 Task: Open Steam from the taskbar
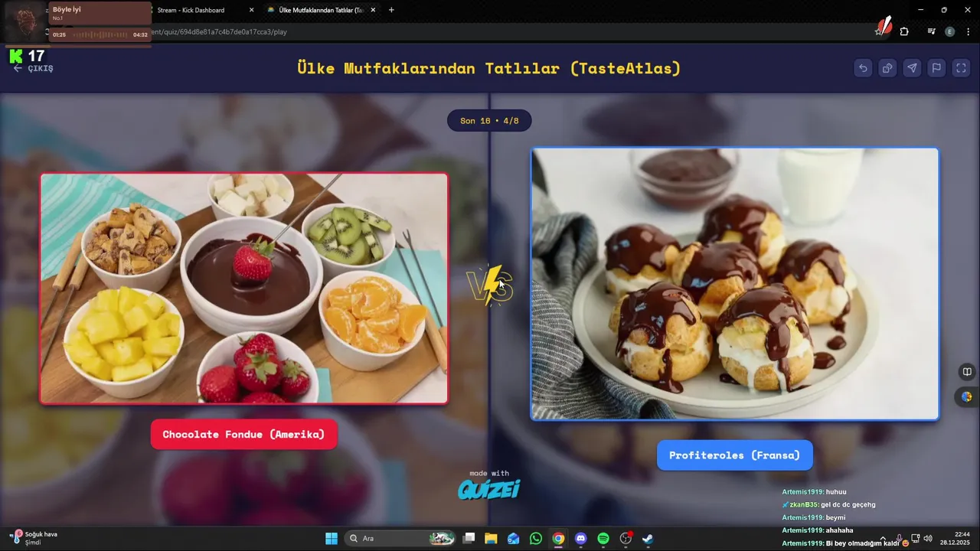click(648, 539)
